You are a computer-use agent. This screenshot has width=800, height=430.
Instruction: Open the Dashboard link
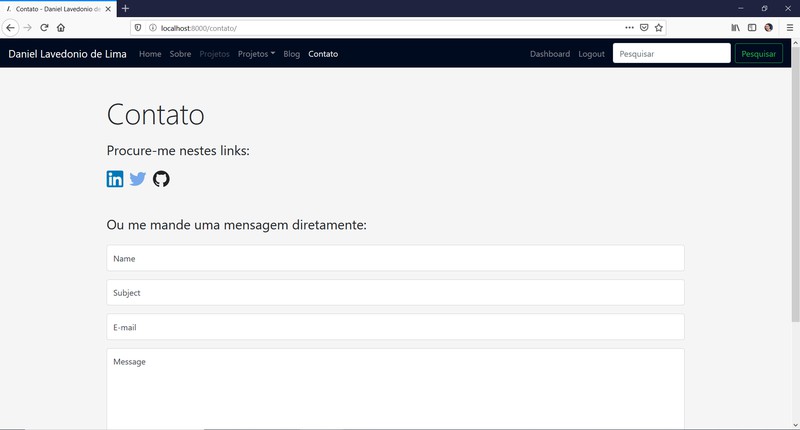tap(550, 54)
